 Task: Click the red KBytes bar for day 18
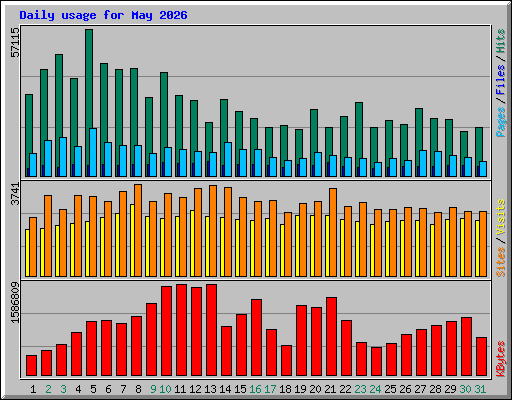[x=286, y=361]
